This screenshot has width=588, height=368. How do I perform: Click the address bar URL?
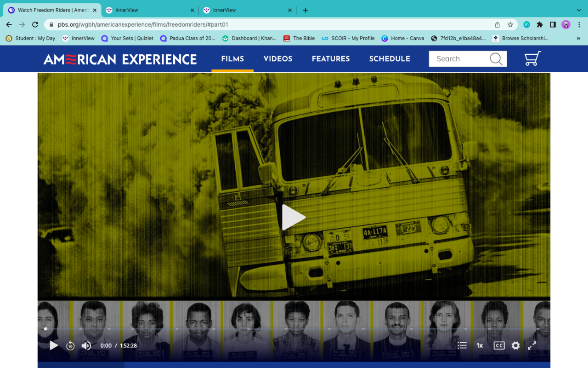[x=143, y=24]
